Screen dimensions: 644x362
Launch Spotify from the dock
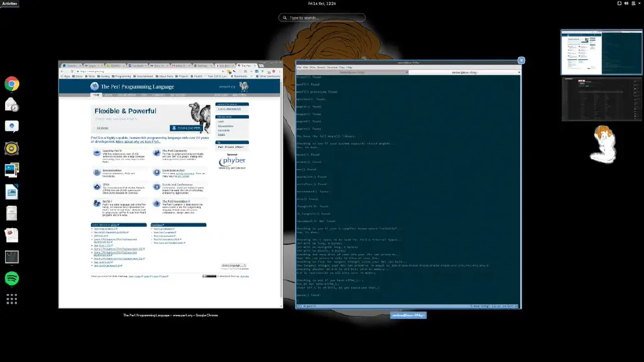pyautogui.click(x=11, y=278)
